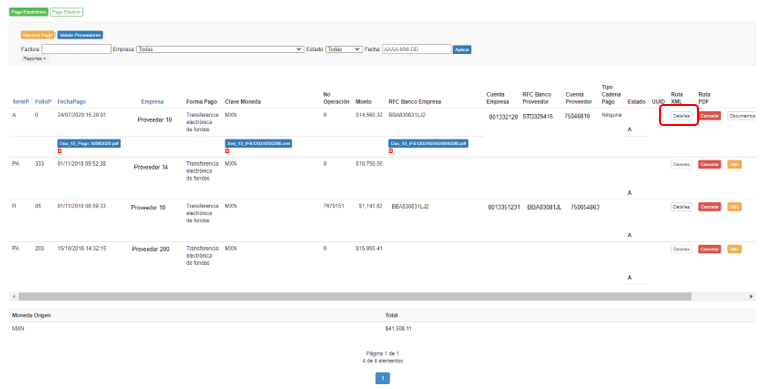
Task: Click the date 15/10/2018 14:32:15
Action: tap(81, 248)
